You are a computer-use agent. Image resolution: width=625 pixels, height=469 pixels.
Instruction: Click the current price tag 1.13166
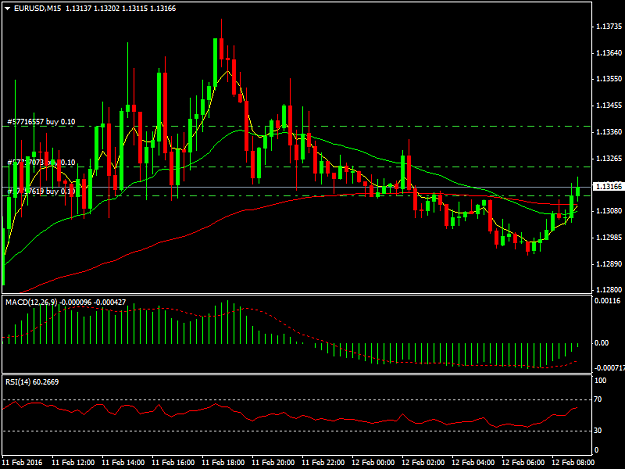coord(608,186)
